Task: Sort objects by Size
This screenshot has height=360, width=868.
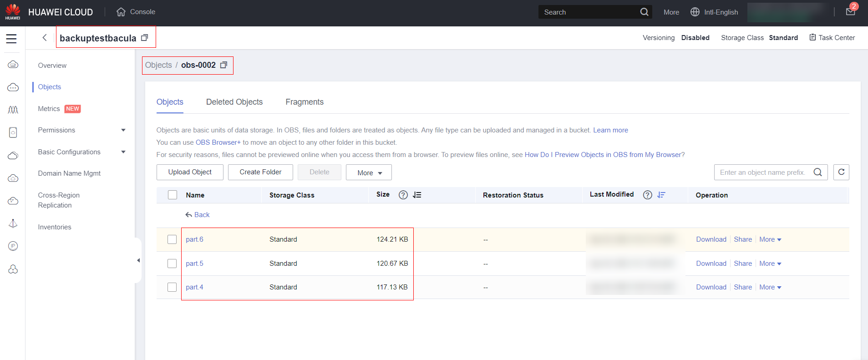Action: coord(417,195)
